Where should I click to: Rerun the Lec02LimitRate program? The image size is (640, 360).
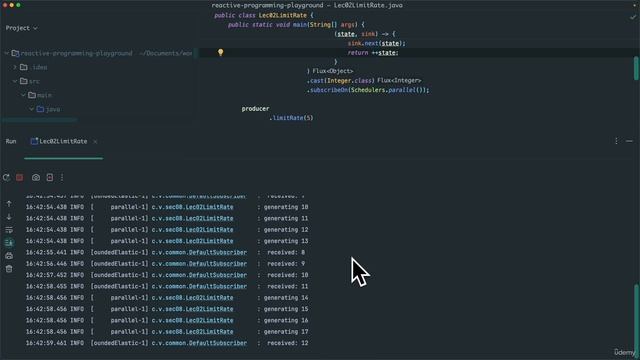tap(6, 178)
